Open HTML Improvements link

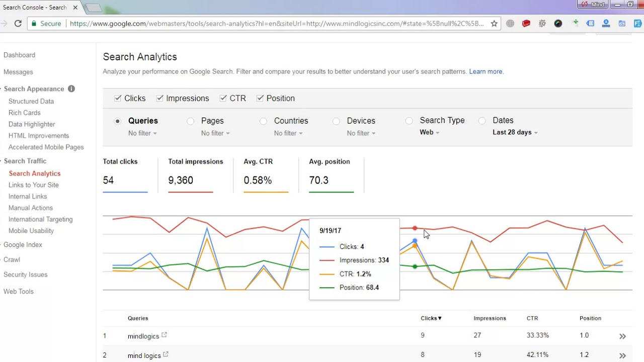(x=39, y=136)
